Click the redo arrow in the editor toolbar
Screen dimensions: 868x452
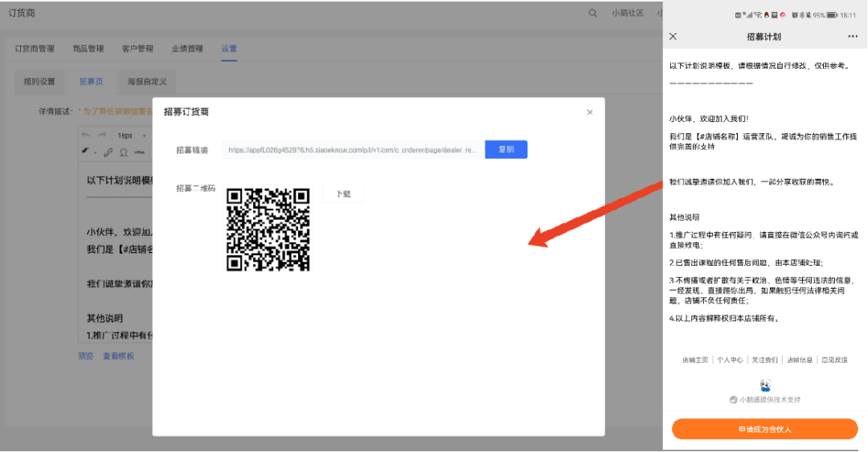(102, 135)
